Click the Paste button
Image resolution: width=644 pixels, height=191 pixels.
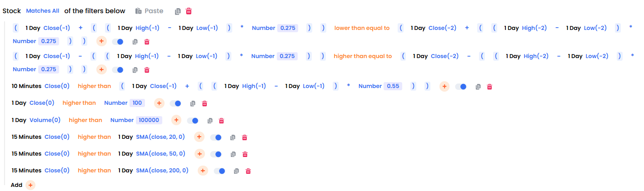(x=149, y=11)
